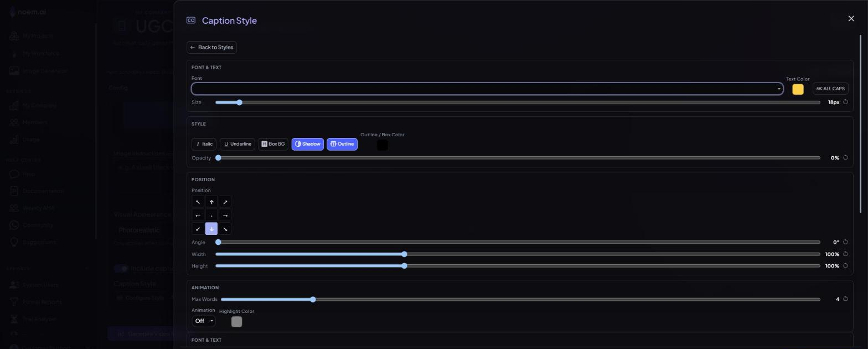Image resolution: width=868 pixels, height=349 pixels.
Task: Reset the Size slider value
Action: coord(845,102)
